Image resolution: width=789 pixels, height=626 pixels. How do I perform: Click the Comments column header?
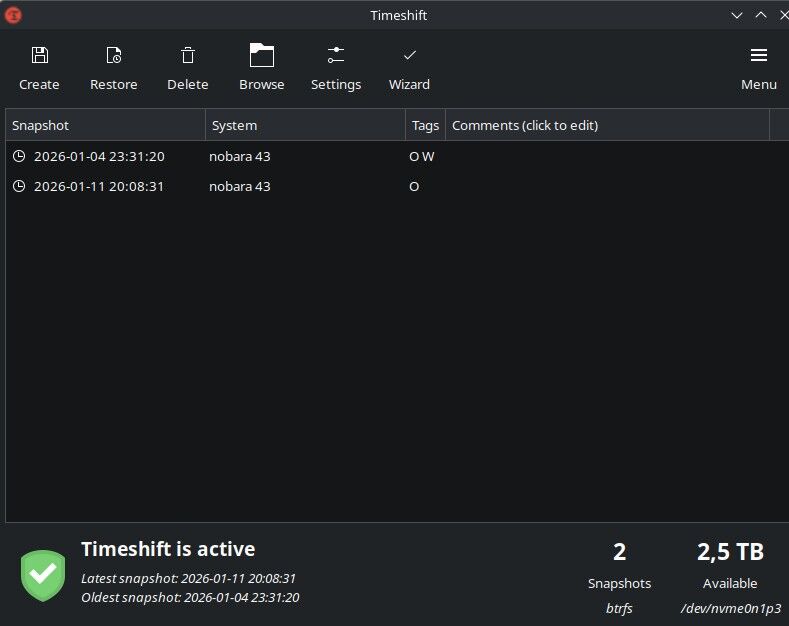pyautogui.click(x=606, y=125)
